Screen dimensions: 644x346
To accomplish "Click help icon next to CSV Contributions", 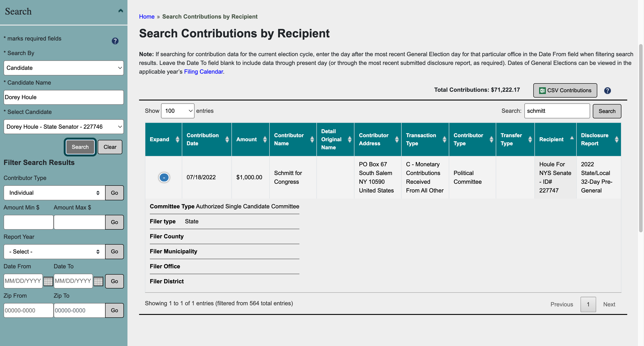I will click(x=607, y=91).
